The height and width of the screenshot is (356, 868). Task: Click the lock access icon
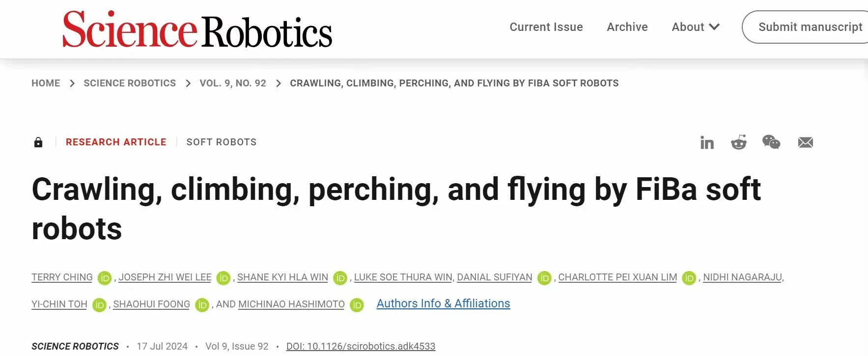point(38,142)
